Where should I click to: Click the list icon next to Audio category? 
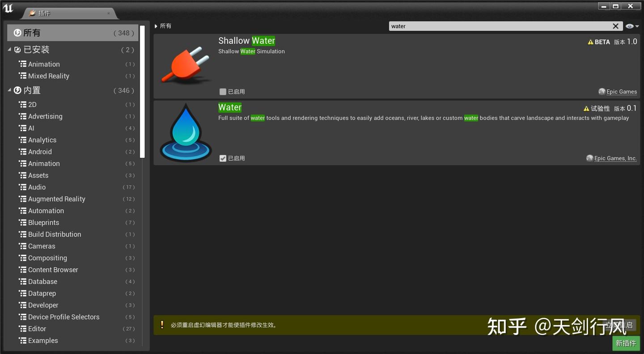pos(23,187)
